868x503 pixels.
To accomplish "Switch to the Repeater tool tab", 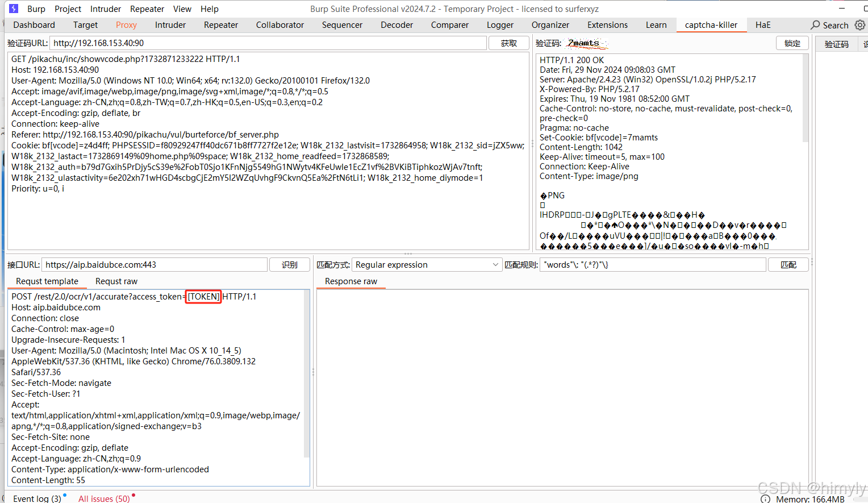I will pyautogui.click(x=221, y=25).
